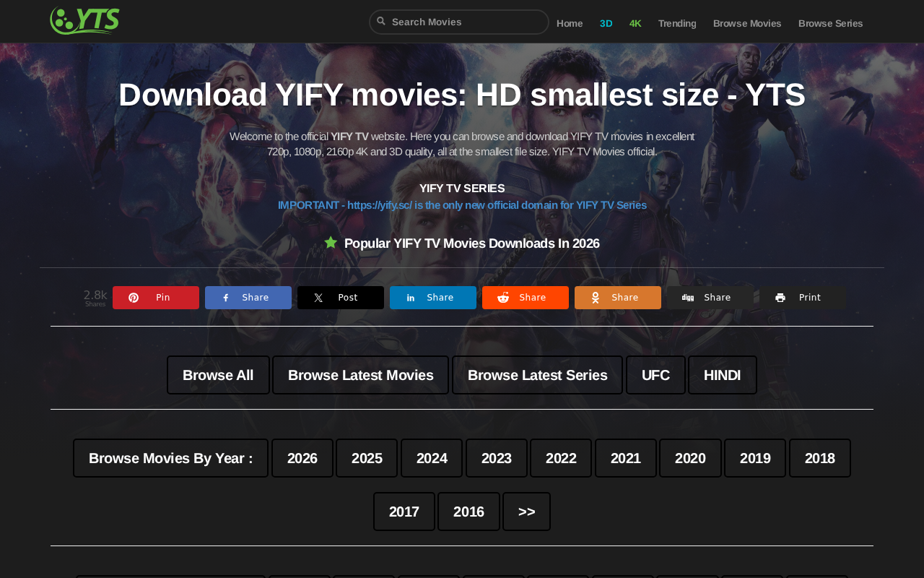This screenshot has width=924, height=578.
Task: Click the Reddit icon on Share button
Action: [x=503, y=298]
